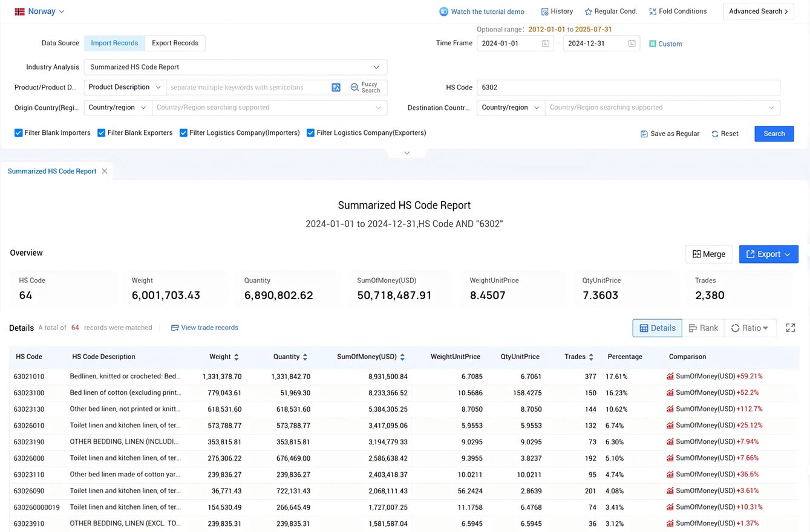Click comparison chart icon for 63023100 row
This screenshot has width=810, height=532.
tap(670, 393)
